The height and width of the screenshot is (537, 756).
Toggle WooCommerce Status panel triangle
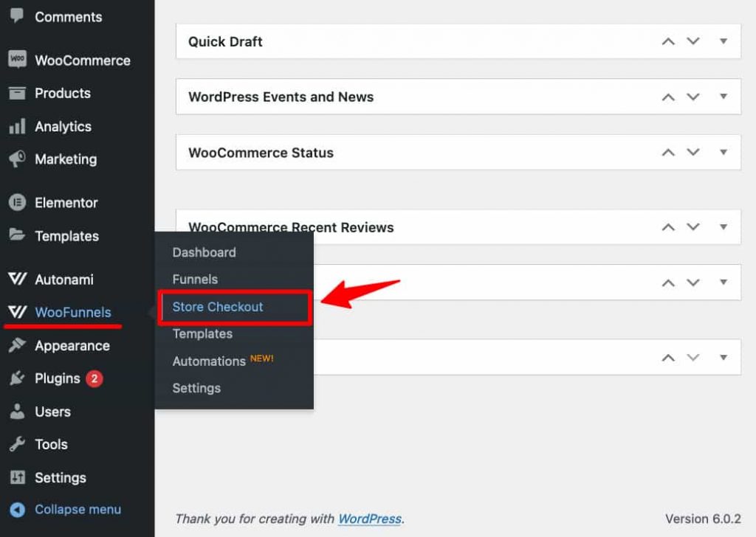[724, 152]
